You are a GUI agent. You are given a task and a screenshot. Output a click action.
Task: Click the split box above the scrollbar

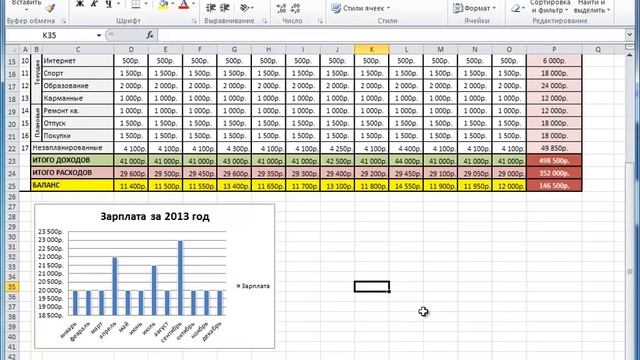pos(630,47)
